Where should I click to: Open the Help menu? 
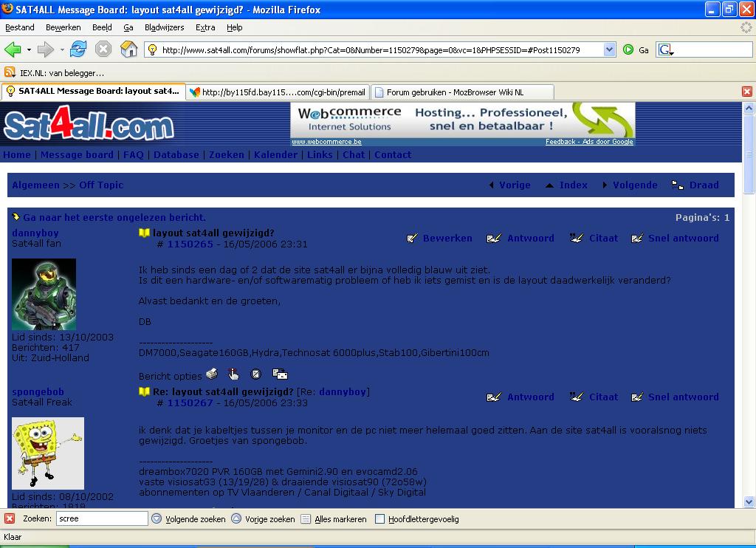click(234, 27)
